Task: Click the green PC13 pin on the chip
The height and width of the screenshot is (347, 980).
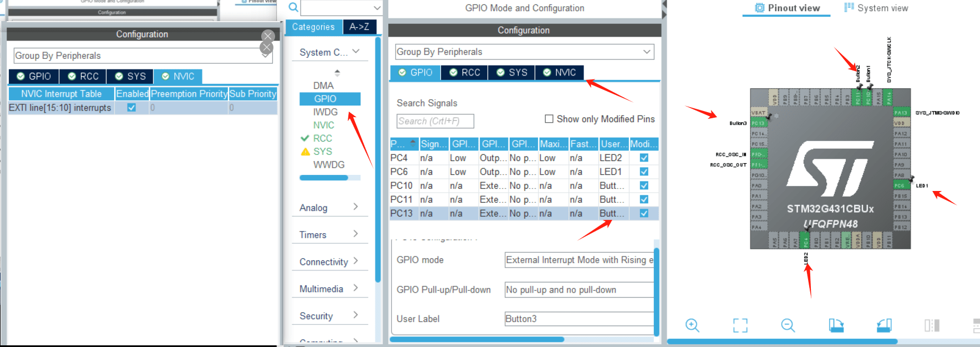Action: 758,123
